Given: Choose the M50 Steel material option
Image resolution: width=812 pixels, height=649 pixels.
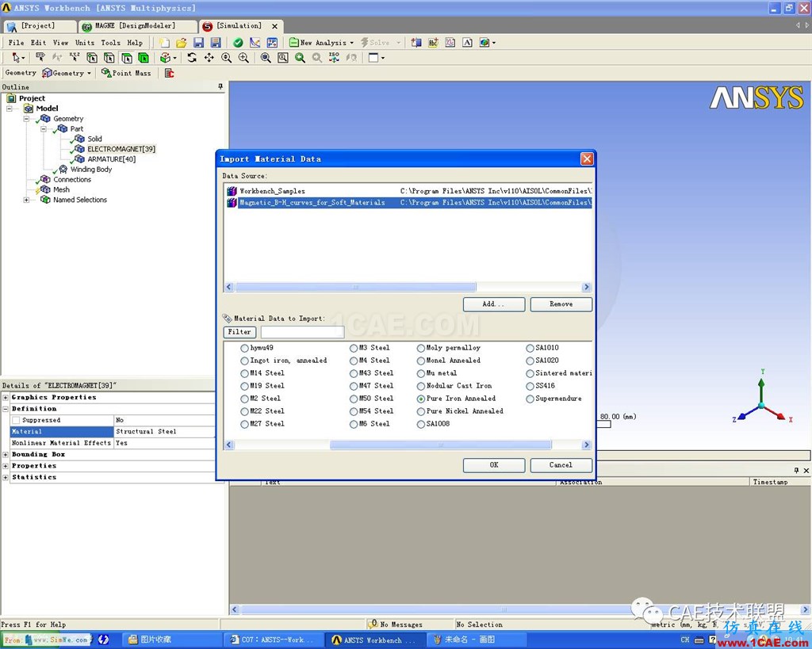Looking at the screenshot, I should pyautogui.click(x=353, y=399).
